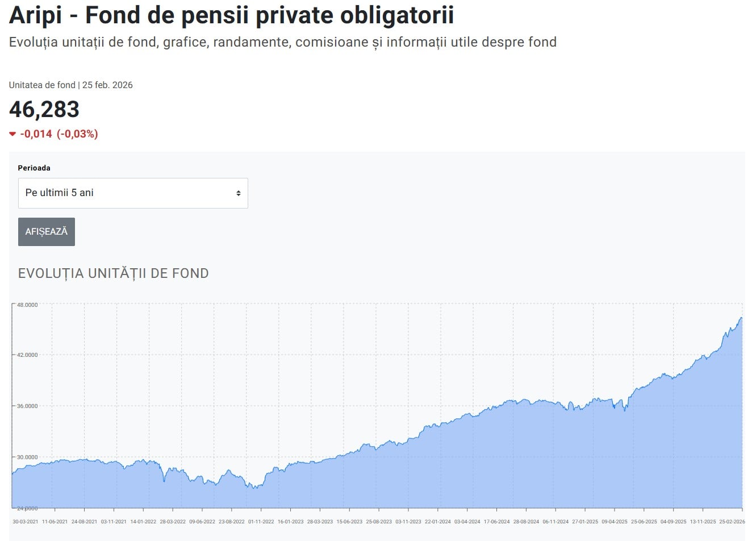This screenshot has height=541, width=756.
Task: Click the red downward arrow indicator
Action: (x=12, y=134)
